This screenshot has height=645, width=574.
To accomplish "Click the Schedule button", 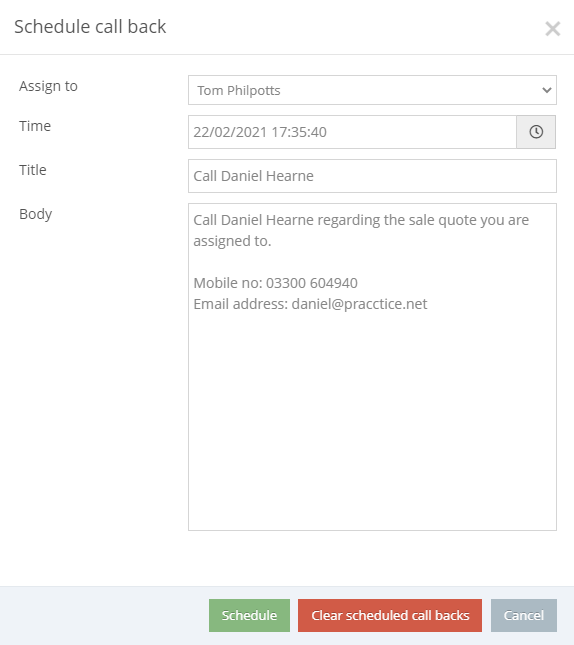I will [249, 615].
